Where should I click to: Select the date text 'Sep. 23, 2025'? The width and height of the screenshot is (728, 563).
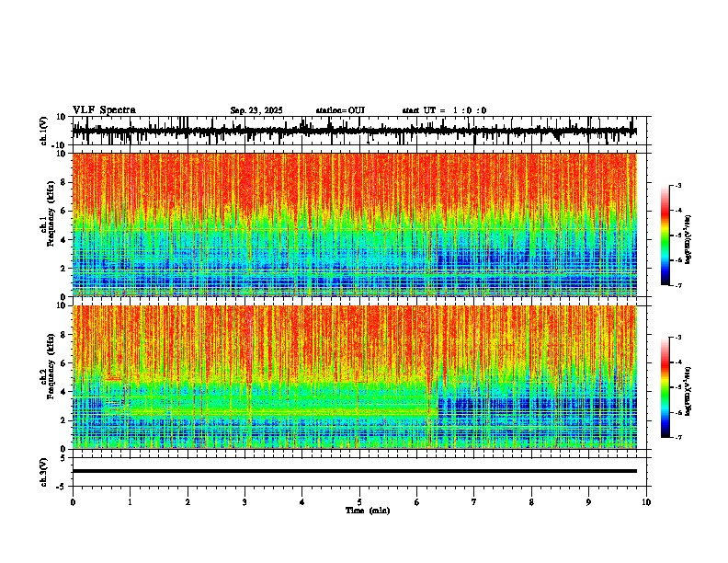(x=256, y=110)
